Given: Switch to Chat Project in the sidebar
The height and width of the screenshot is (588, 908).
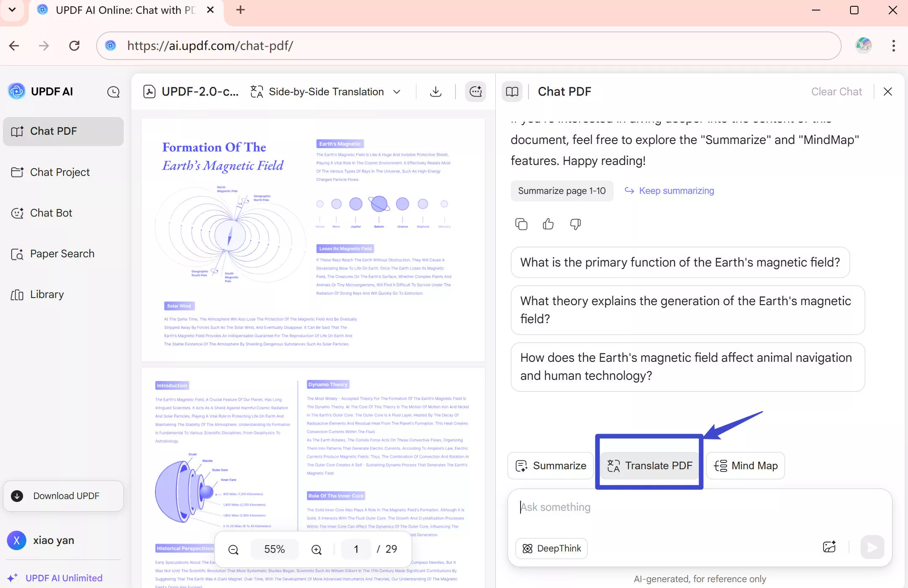Looking at the screenshot, I should (x=59, y=172).
